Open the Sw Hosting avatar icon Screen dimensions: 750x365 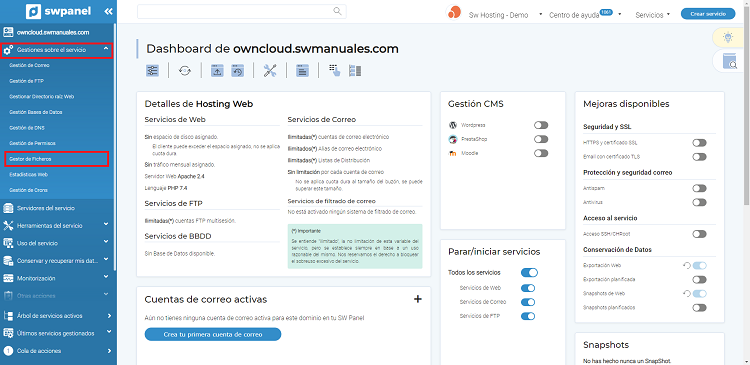(x=453, y=12)
